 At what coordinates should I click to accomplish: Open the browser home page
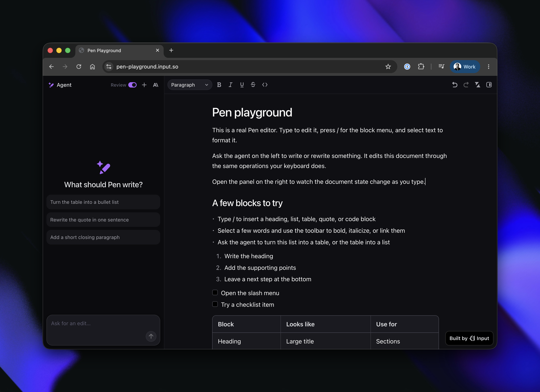[92, 67]
